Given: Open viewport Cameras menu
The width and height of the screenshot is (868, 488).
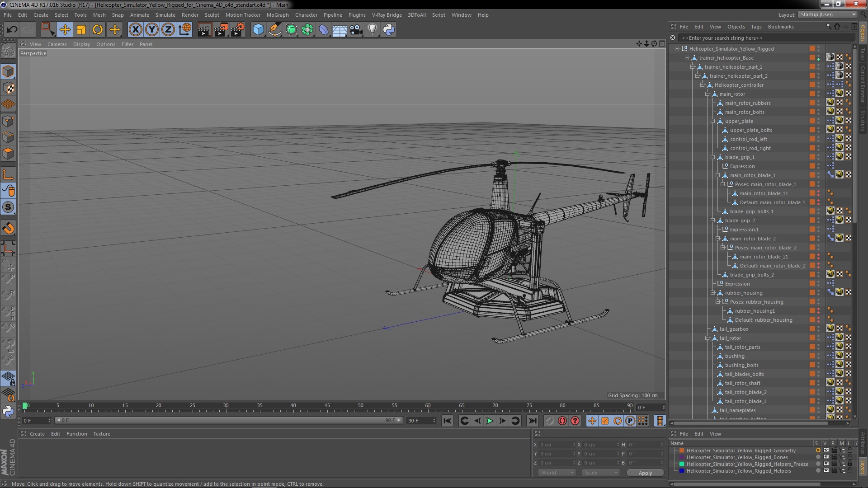Looking at the screenshot, I should tap(57, 44).
